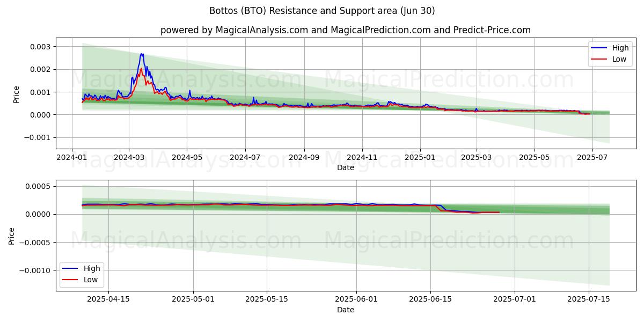Click the '2025-01' x-axis tick label
This screenshot has width=644, height=322.
tap(420, 158)
